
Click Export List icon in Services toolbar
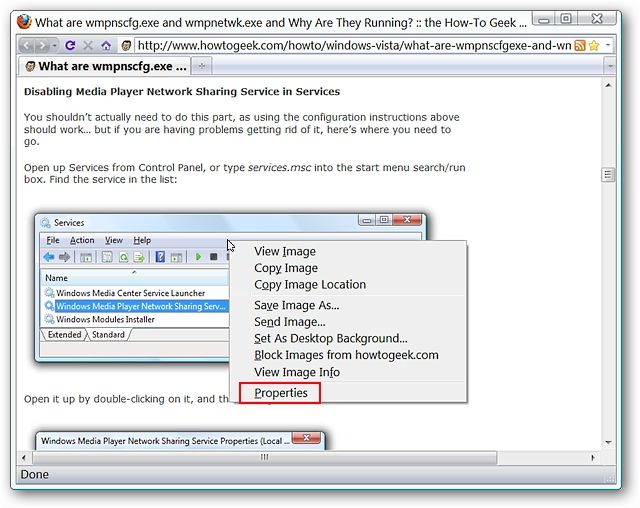pos(139,257)
